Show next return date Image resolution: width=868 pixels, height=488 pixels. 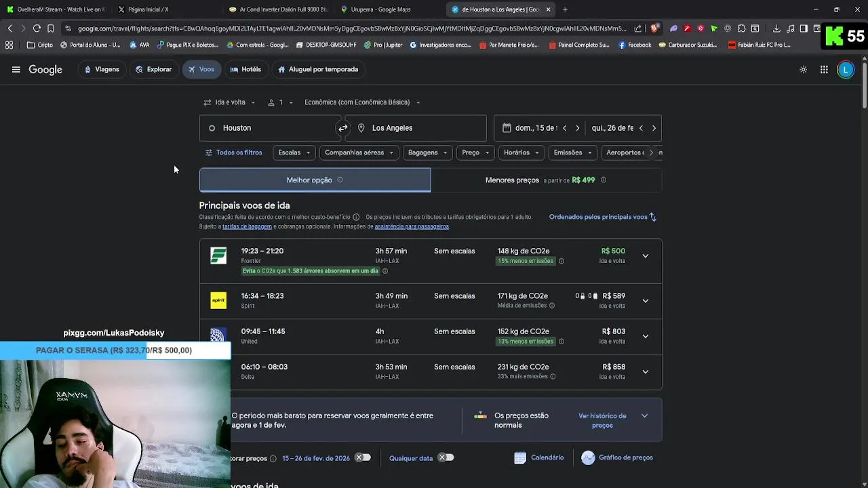(654, 128)
